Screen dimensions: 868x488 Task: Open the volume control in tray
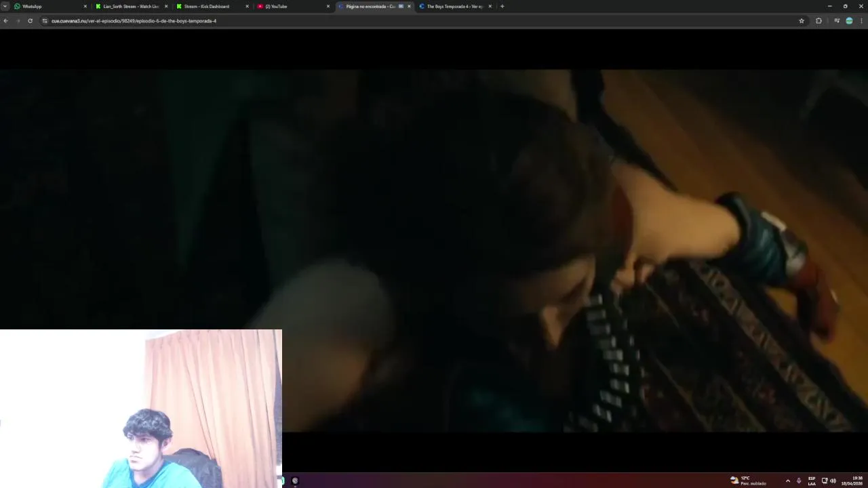coord(833,481)
